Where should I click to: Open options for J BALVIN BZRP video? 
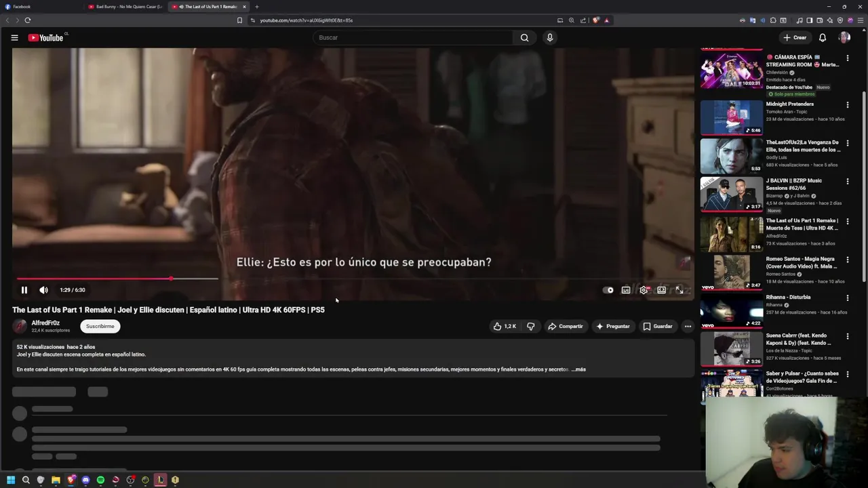[847, 182]
